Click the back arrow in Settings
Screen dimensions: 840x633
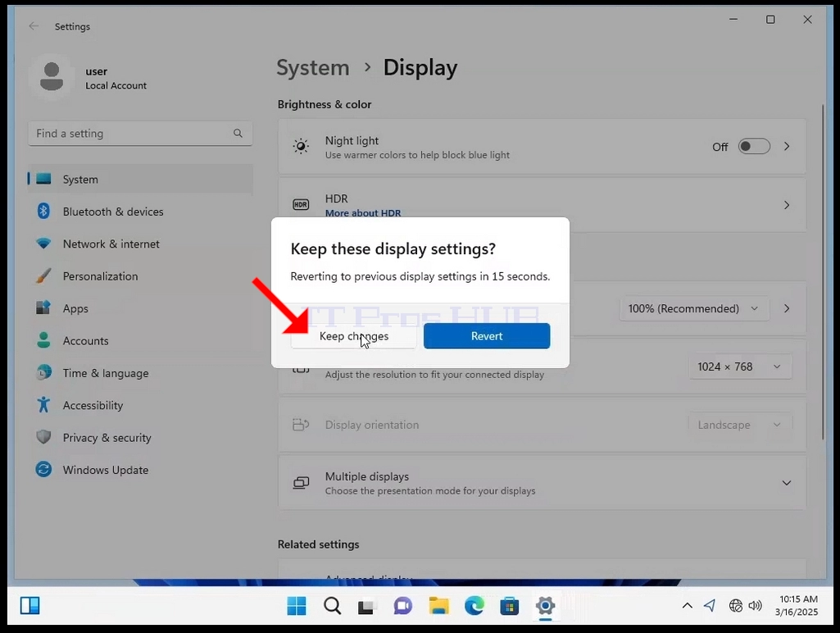[34, 26]
